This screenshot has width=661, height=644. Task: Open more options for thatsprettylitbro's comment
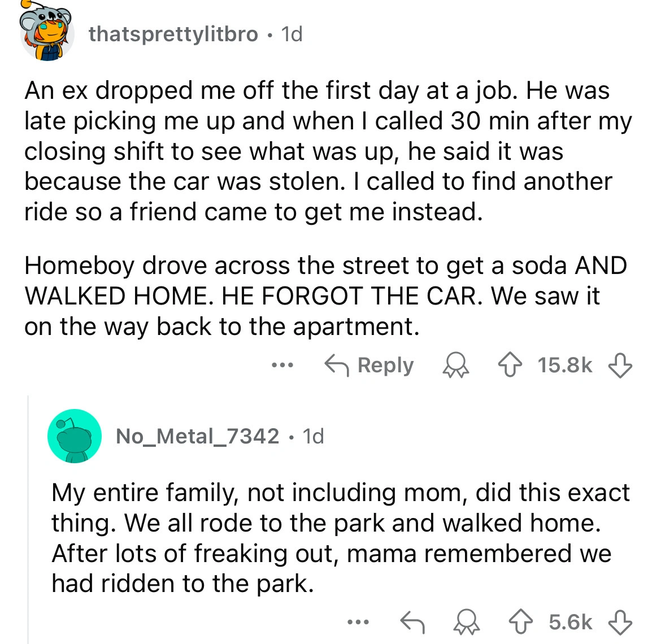(282, 365)
